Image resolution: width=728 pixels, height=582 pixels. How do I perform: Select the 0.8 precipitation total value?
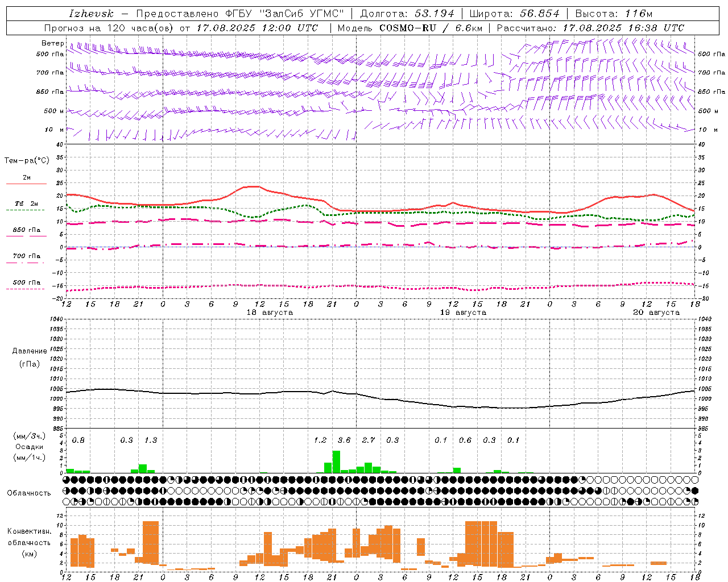coord(78,440)
